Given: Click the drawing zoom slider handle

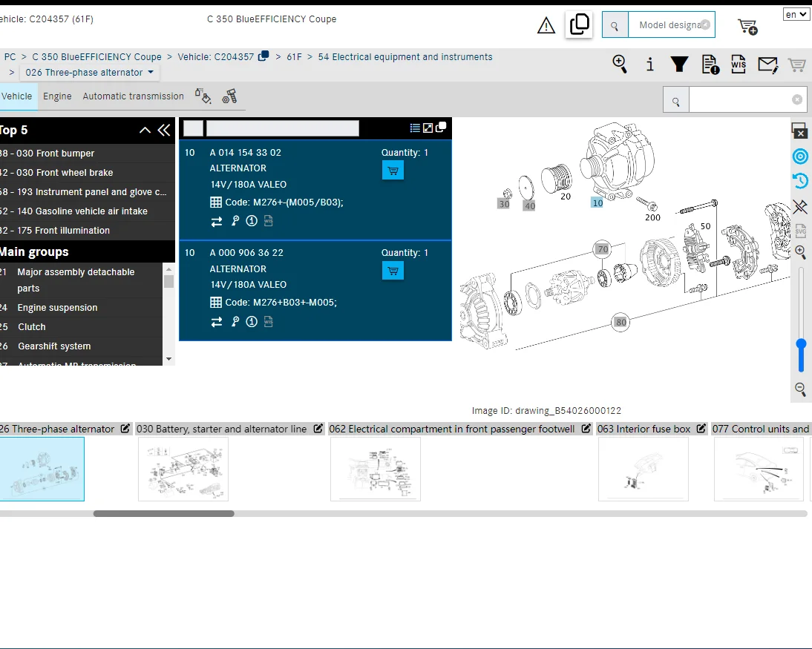Looking at the screenshot, I should (x=801, y=344).
